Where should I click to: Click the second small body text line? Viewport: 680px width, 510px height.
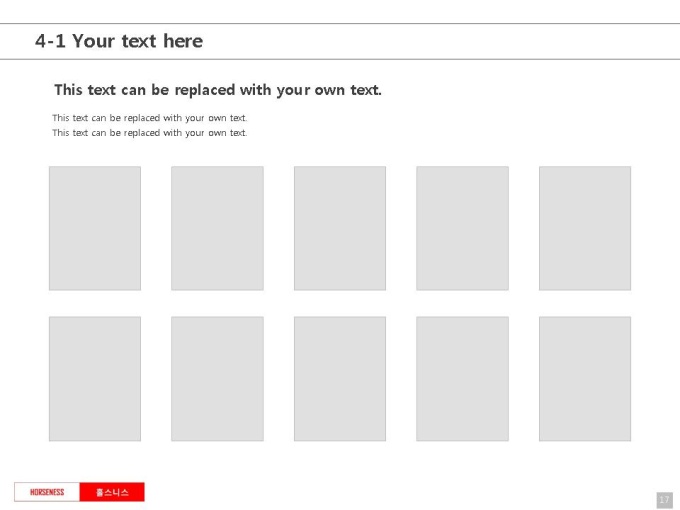tap(150, 133)
